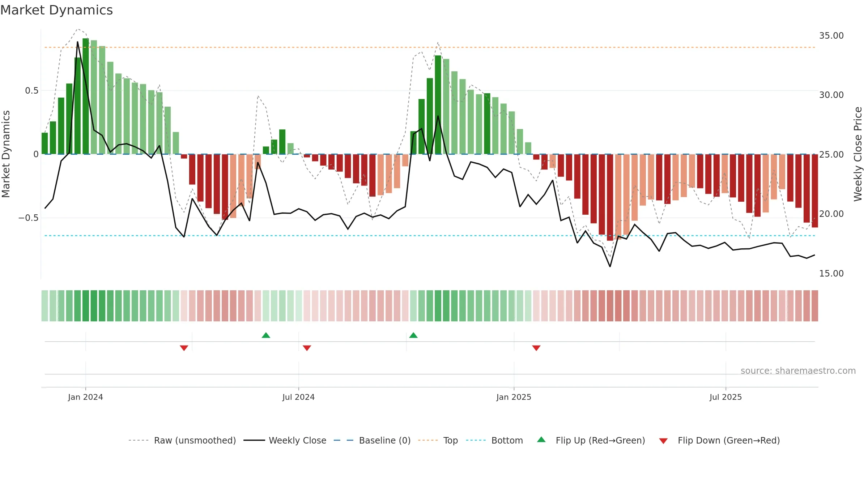The image size is (868, 488).
Task: Click the Weekly Close Price axis title
Action: (x=858, y=154)
